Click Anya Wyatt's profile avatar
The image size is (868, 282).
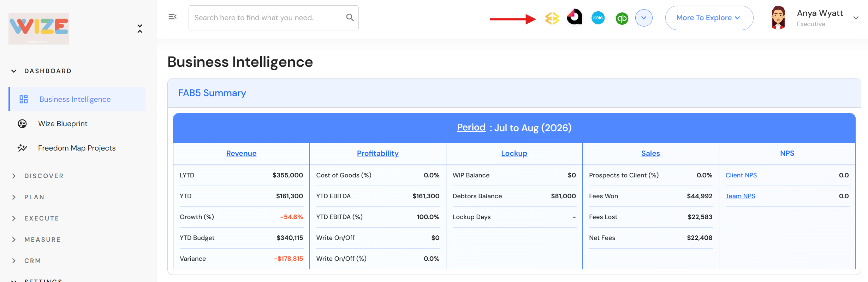point(778,18)
